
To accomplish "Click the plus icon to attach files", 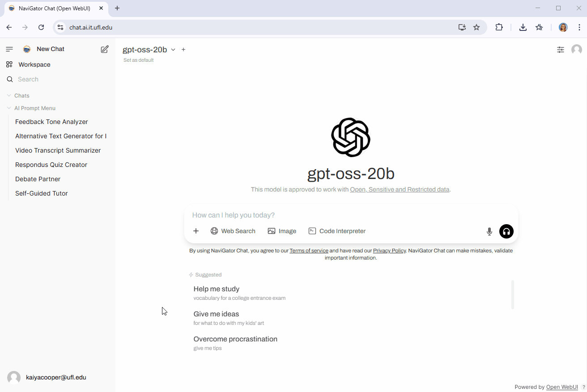I will click(196, 231).
